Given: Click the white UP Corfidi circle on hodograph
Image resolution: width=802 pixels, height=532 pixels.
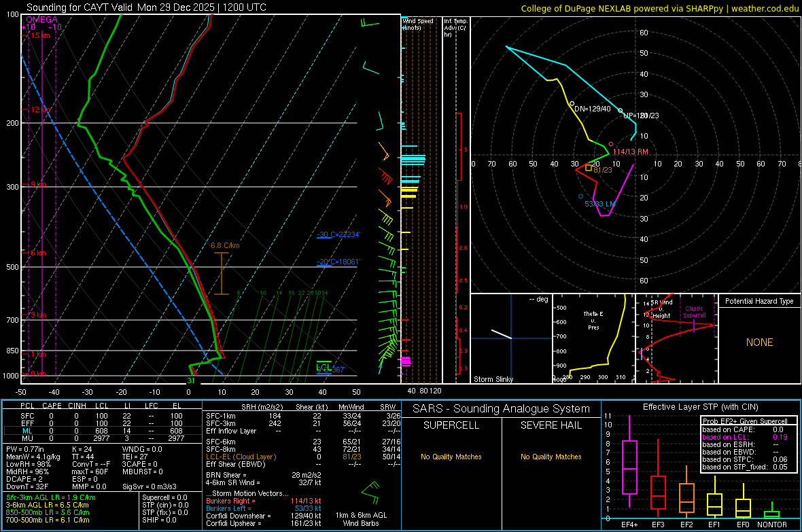Looking at the screenshot, I should (621, 111).
